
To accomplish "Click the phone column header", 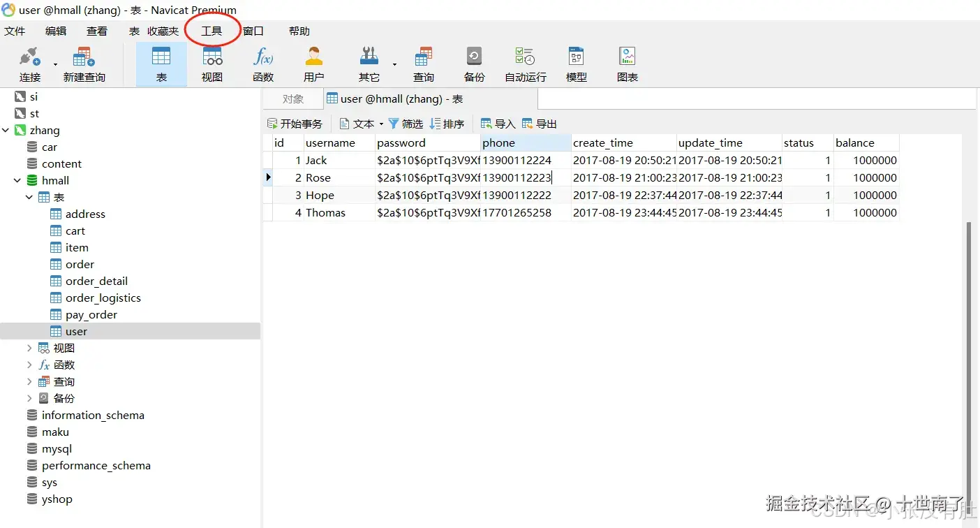I will 526,142.
